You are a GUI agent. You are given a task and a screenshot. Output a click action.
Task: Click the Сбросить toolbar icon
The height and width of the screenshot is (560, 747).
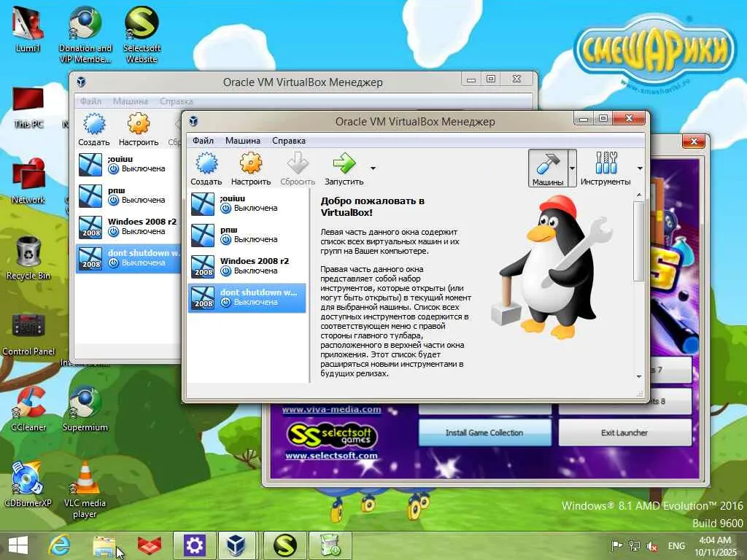click(298, 168)
